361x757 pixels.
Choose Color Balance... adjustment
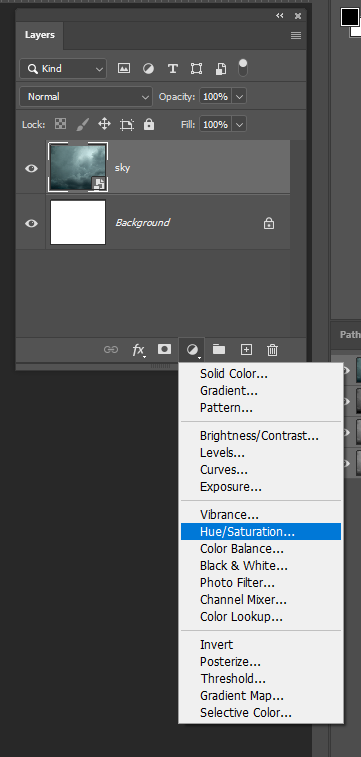coord(261,548)
